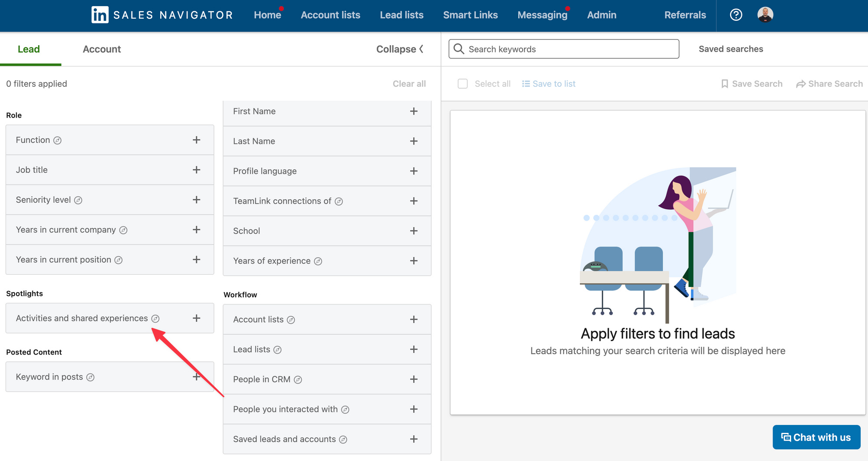Click Save to list
The width and height of the screenshot is (868, 461).
549,84
